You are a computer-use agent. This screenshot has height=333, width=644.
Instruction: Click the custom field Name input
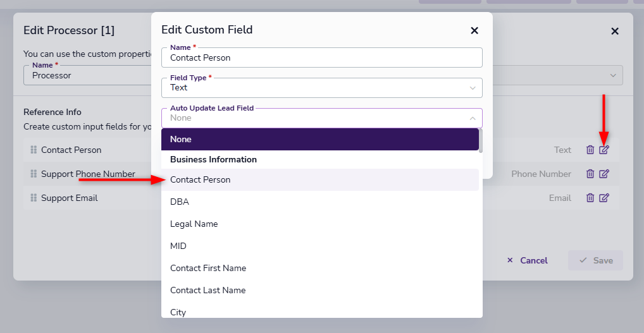(321, 58)
